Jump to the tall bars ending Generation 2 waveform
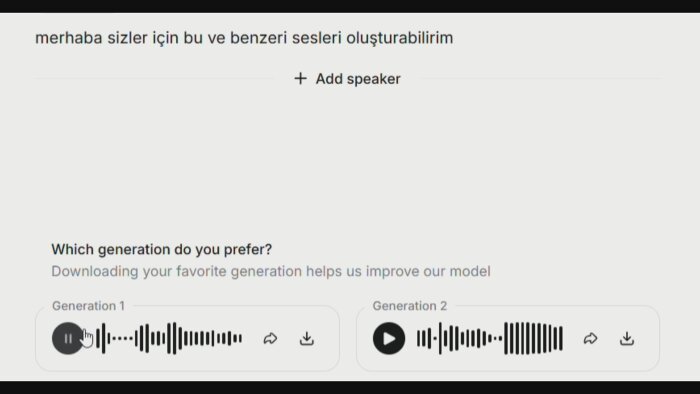 (x=533, y=339)
